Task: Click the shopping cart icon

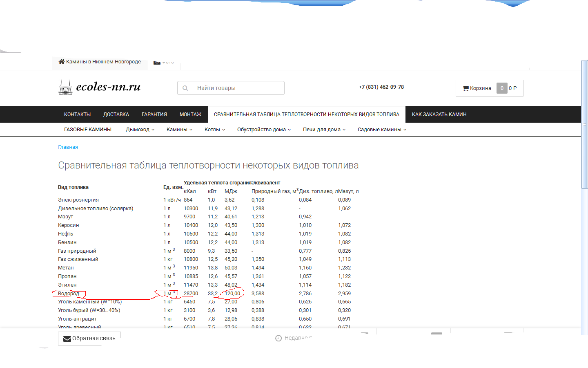Action: coord(465,88)
